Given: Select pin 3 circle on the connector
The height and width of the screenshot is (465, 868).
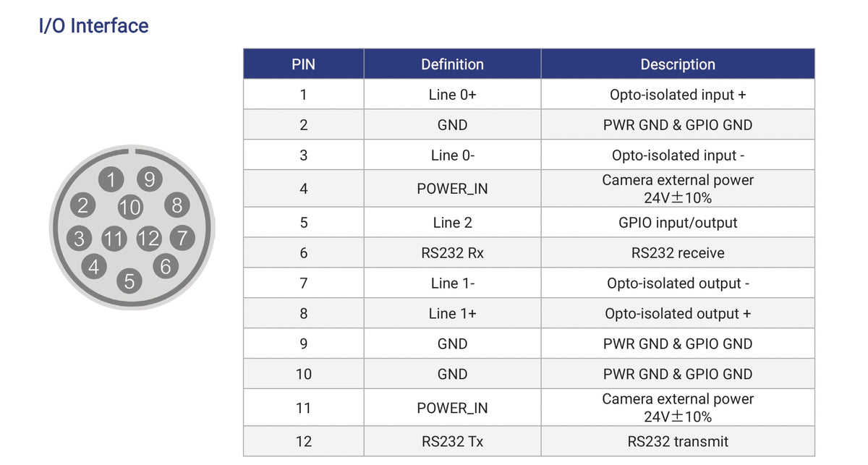Looking at the screenshot, I should [79, 238].
